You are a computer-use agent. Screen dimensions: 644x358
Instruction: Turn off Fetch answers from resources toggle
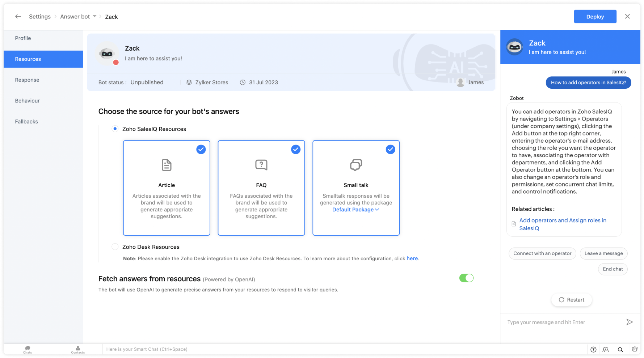click(466, 278)
